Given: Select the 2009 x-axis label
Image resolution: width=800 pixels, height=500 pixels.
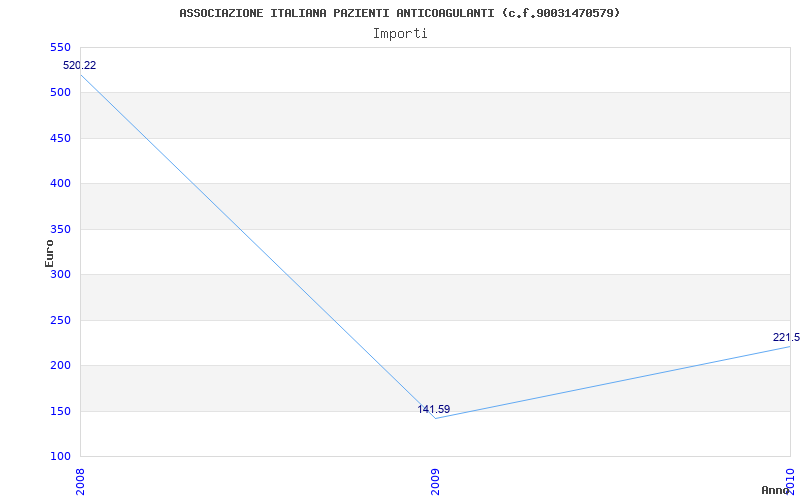Looking at the screenshot, I should click(435, 481).
